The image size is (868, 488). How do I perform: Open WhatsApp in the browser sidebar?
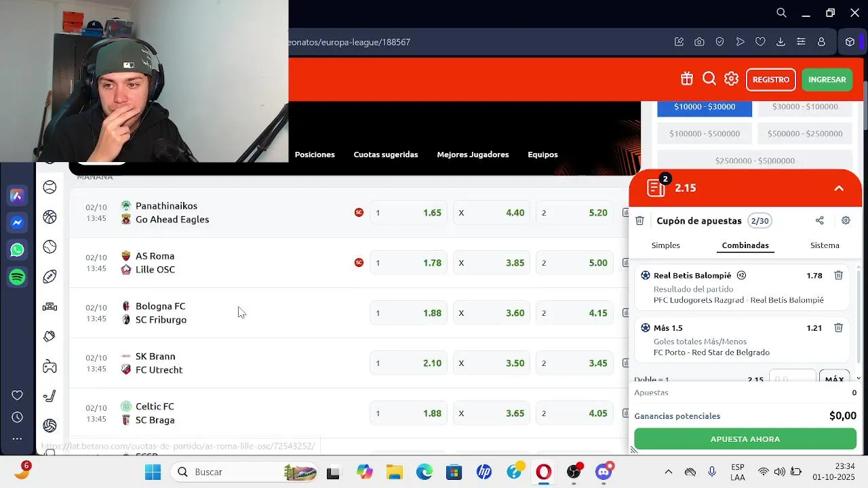[x=18, y=250]
